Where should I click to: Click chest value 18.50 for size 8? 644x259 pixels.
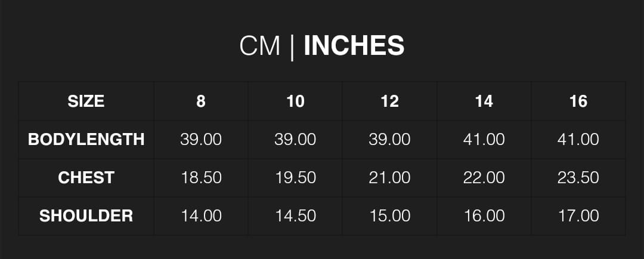(x=201, y=178)
